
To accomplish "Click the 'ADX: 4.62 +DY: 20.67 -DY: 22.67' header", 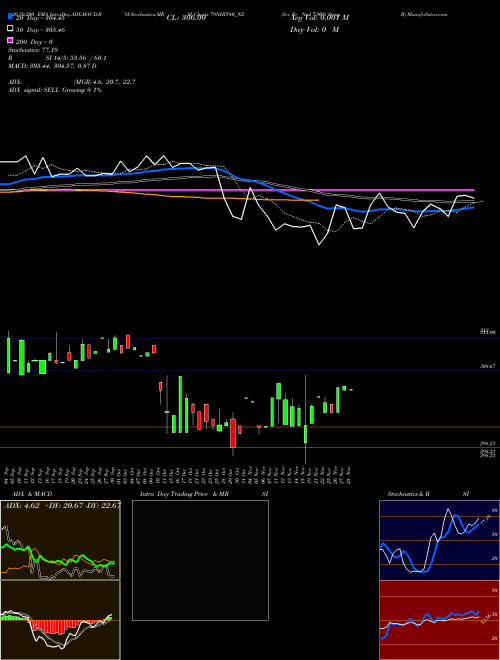I will coord(62,505).
